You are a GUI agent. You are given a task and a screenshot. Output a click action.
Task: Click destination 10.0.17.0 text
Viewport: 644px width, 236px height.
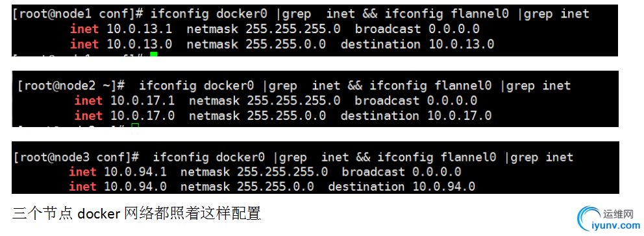[415, 116]
